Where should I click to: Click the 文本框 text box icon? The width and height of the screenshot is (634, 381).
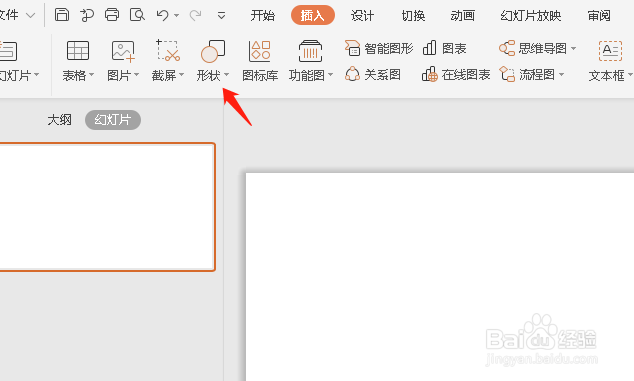tap(610, 51)
